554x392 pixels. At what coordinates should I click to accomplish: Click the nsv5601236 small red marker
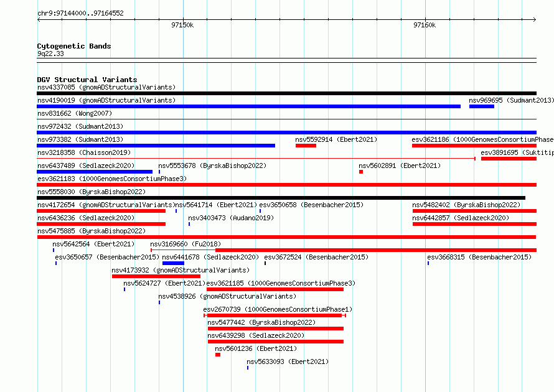pos(218,355)
